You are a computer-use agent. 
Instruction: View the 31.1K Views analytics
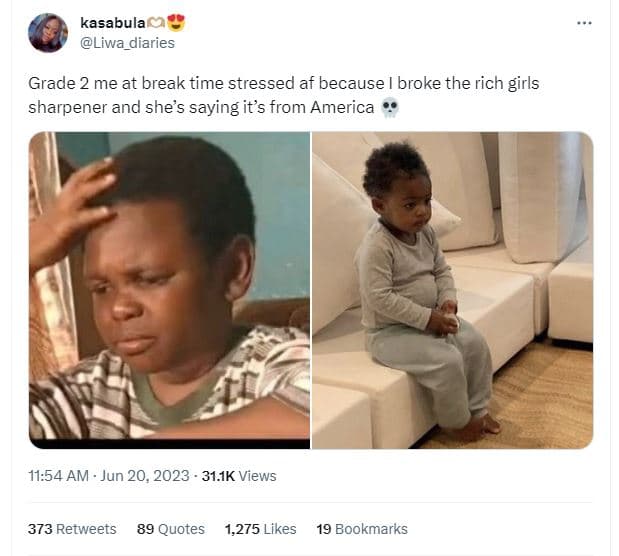click(x=239, y=476)
